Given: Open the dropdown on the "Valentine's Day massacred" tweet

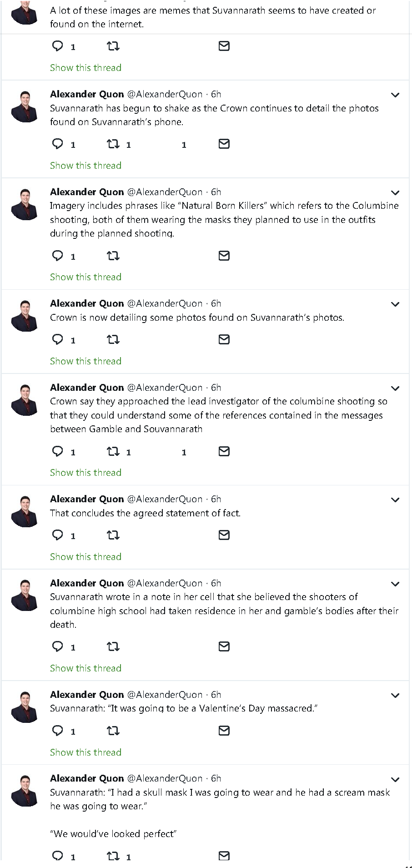Looking at the screenshot, I should click(x=395, y=696).
